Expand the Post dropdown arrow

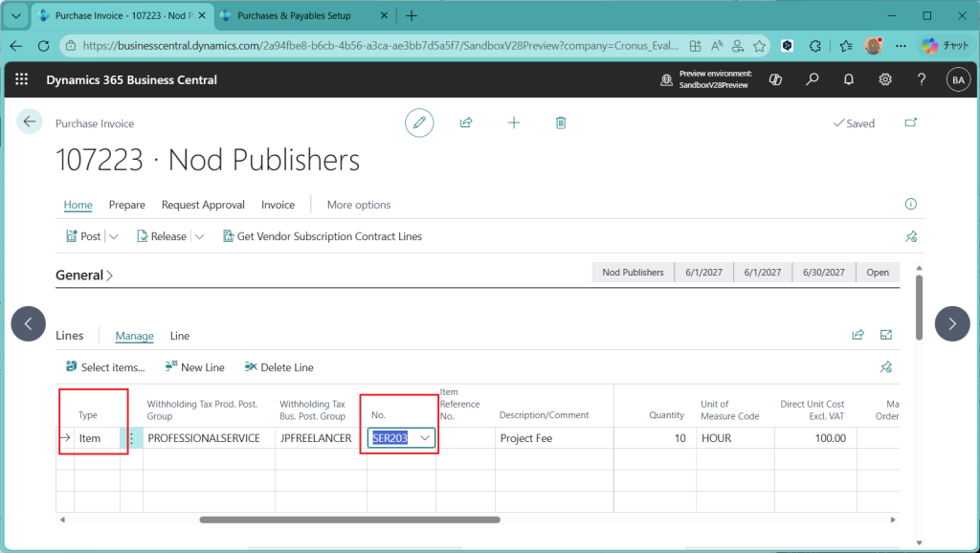coord(114,236)
